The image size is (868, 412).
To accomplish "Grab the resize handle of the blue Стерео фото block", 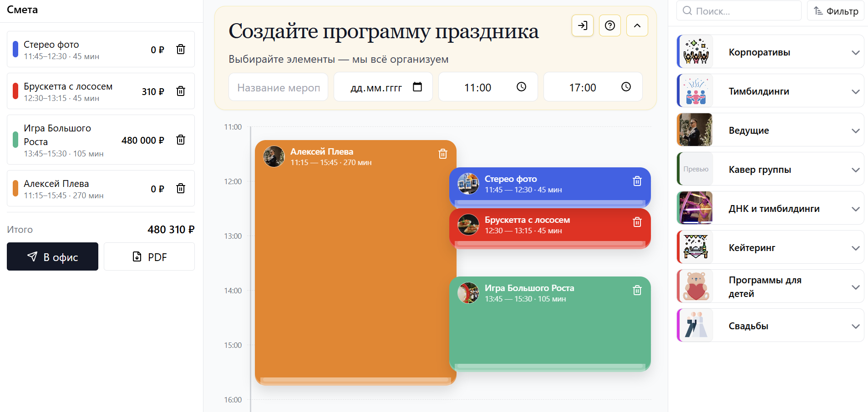I will [550, 203].
